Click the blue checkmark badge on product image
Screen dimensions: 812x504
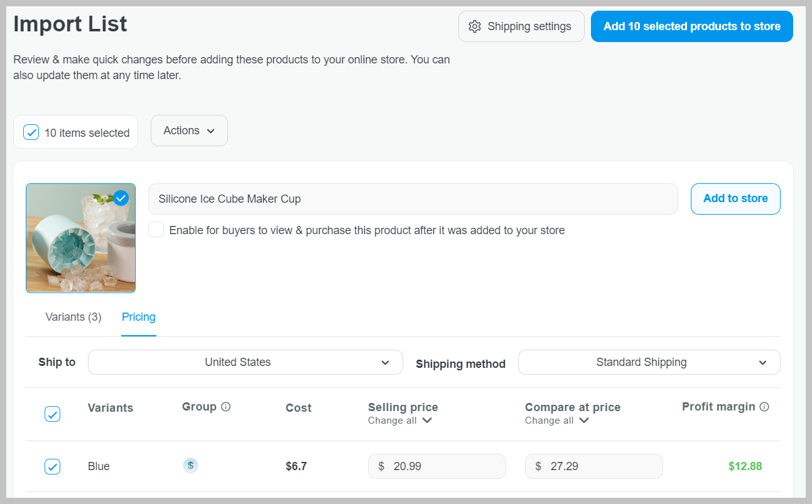[121, 198]
